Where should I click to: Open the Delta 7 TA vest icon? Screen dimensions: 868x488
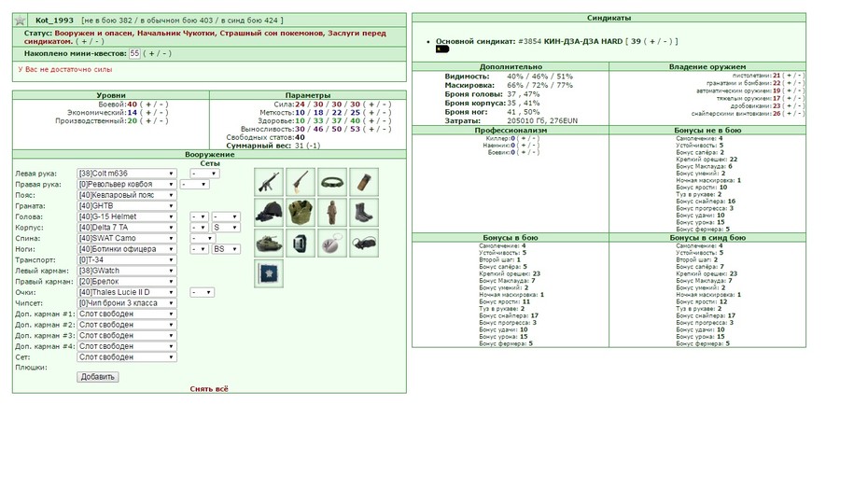pyautogui.click(x=301, y=213)
